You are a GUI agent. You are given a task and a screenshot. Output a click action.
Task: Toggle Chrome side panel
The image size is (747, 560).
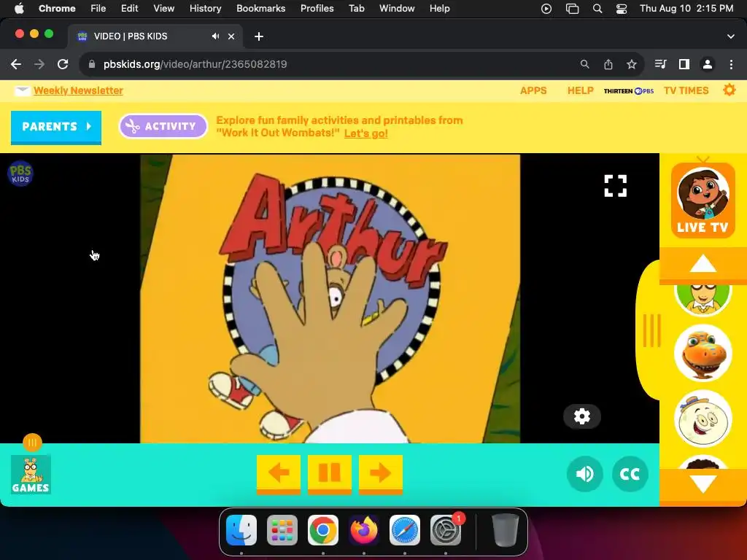click(x=684, y=64)
